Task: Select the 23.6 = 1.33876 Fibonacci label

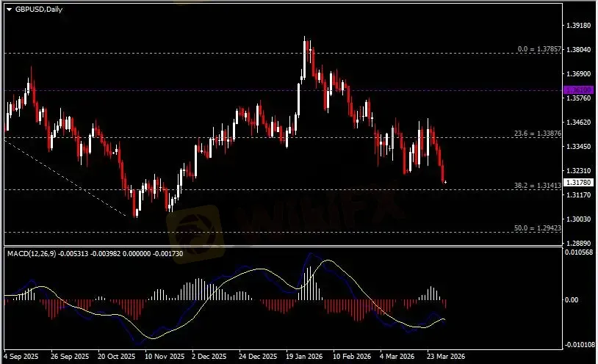Action: 537,134
